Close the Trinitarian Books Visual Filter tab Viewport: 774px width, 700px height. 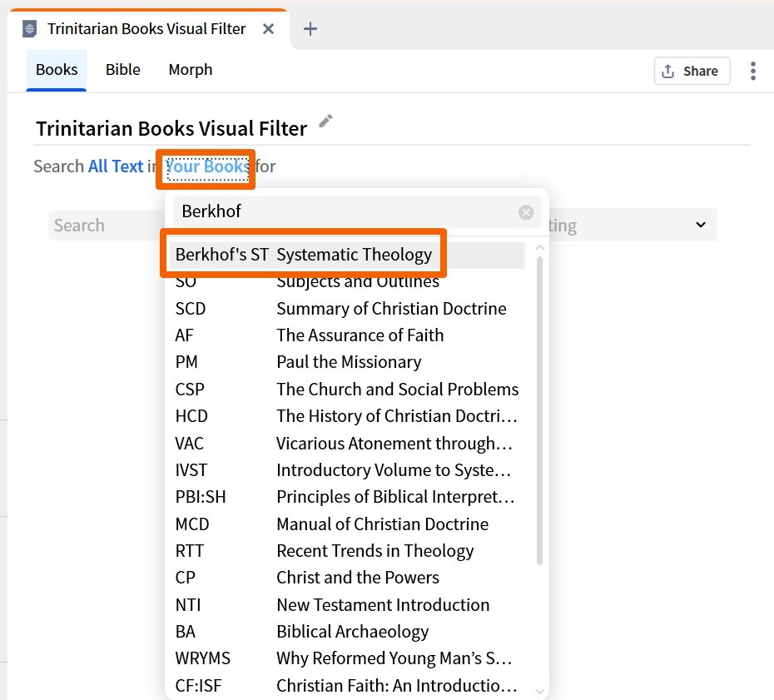(268, 27)
